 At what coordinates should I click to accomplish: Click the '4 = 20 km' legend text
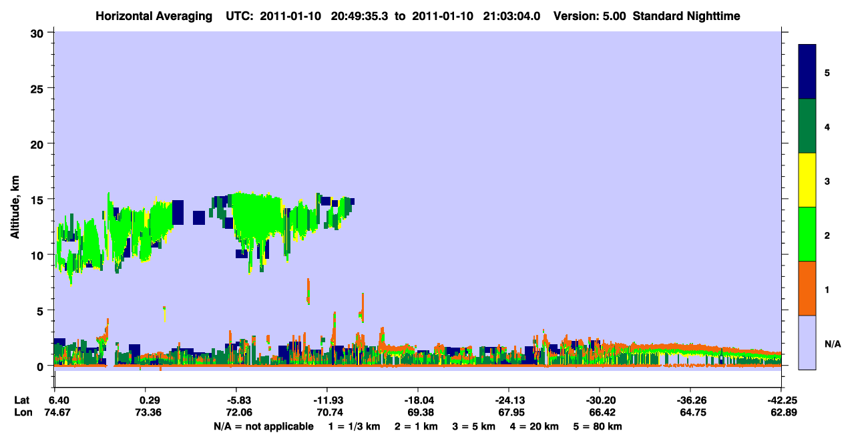click(535, 426)
